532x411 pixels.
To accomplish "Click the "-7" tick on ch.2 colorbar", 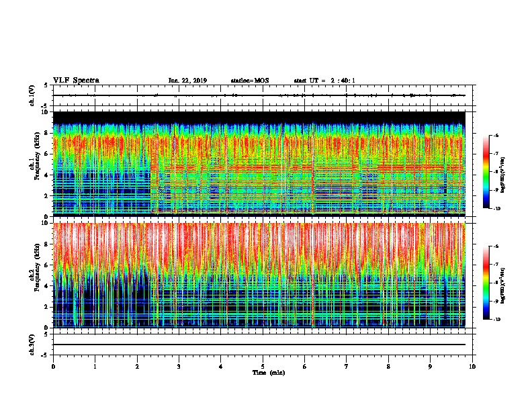I will pyautogui.click(x=496, y=265).
